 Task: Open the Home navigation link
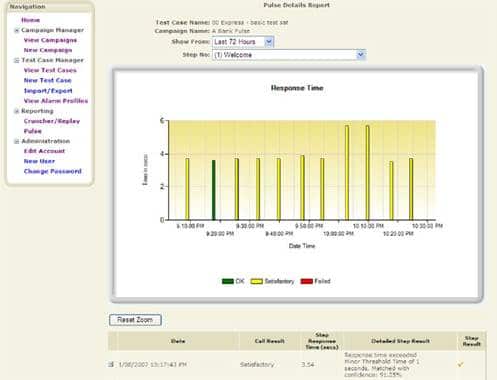pyautogui.click(x=30, y=20)
